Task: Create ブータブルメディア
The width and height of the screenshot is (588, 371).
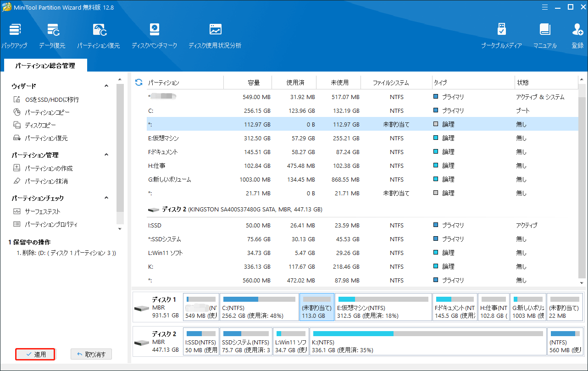Action: tap(501, 36)
